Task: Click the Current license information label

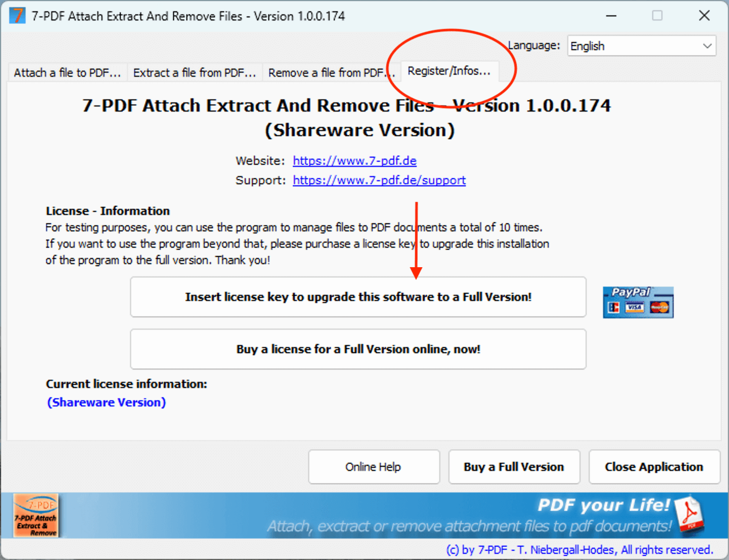Action: point(126,384)
